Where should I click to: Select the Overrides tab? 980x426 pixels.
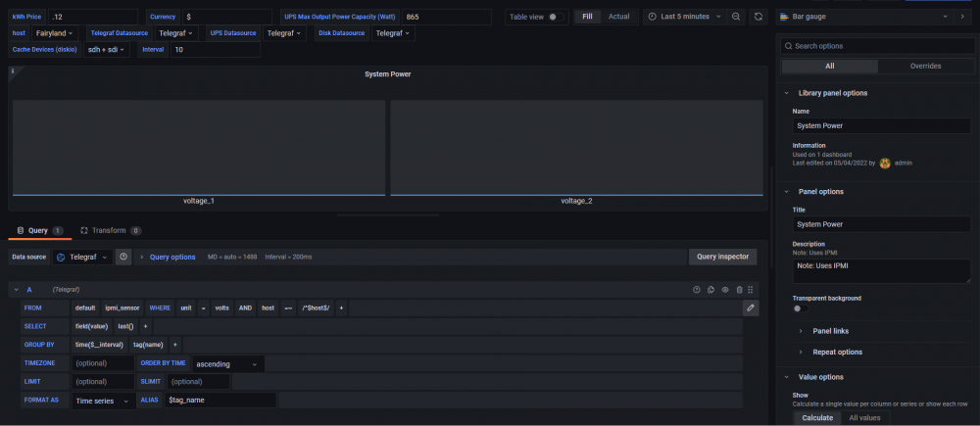point(926,67)
